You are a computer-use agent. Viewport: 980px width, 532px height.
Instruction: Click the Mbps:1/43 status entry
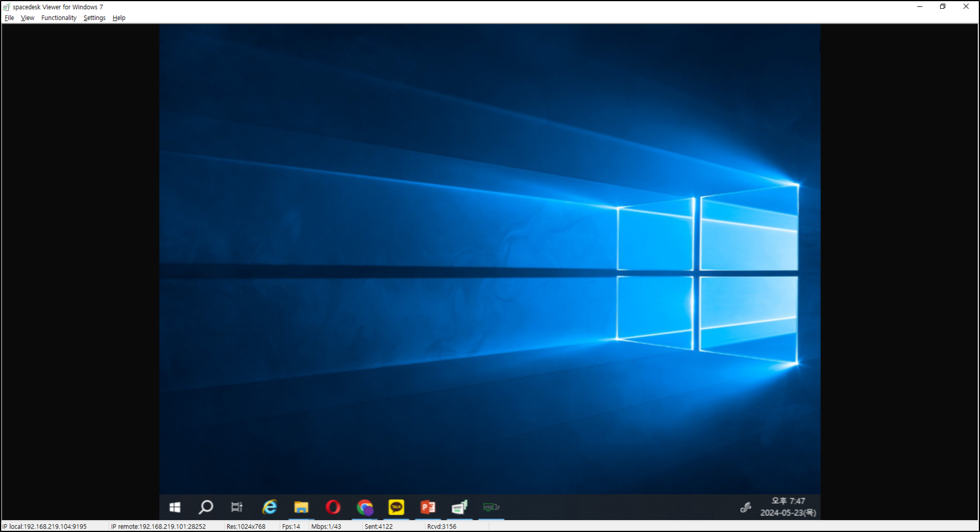point(326,527)
